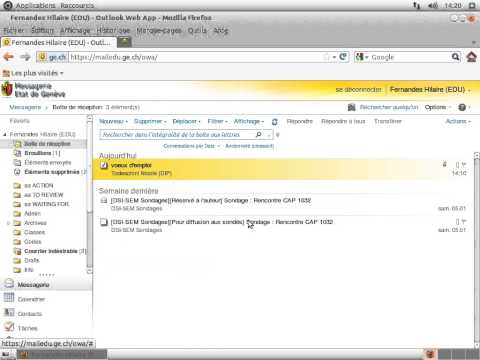Image resolution: width=480 pixels, height=360 pixels.
Task: Click the mailbox search magnifier icon
Action: (x=258, y=135)
